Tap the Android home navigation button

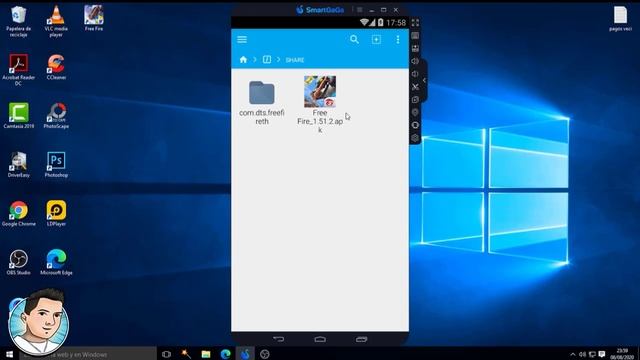click(x=320, y=339)
